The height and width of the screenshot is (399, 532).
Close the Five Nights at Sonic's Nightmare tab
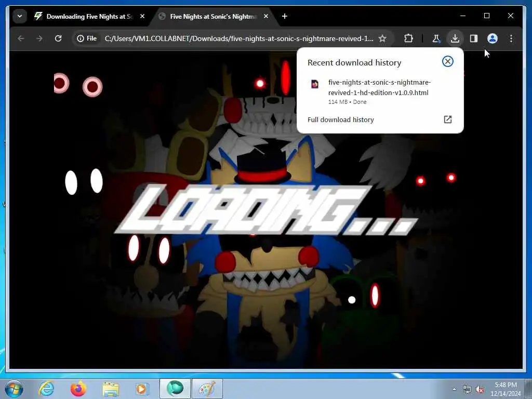[x=266, y=16]
